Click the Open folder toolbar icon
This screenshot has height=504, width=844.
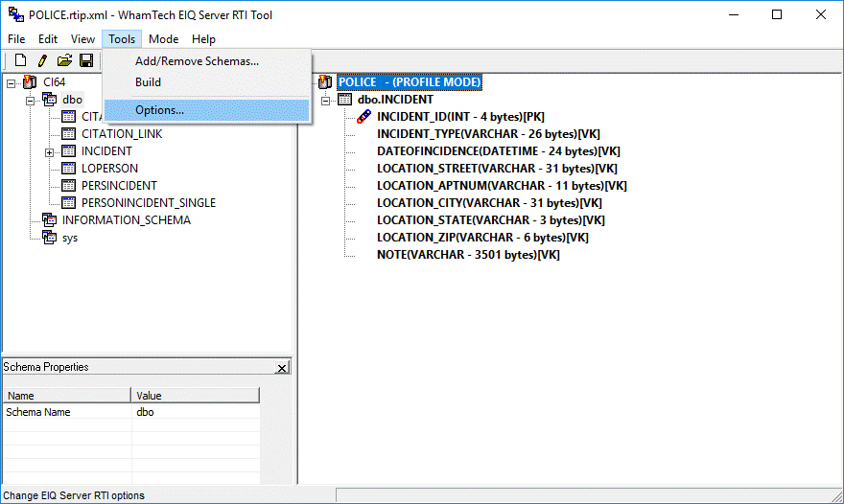coord(64,61)
